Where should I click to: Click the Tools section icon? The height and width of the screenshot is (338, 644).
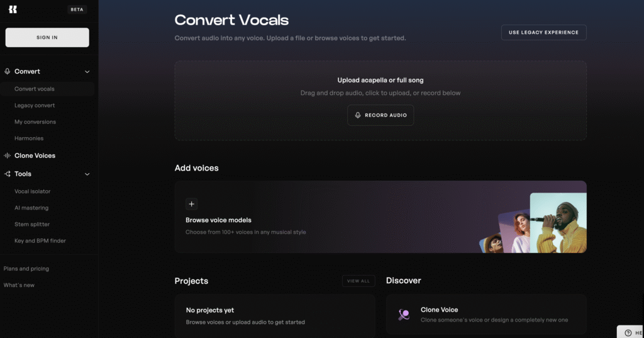(x=8, y=174)
